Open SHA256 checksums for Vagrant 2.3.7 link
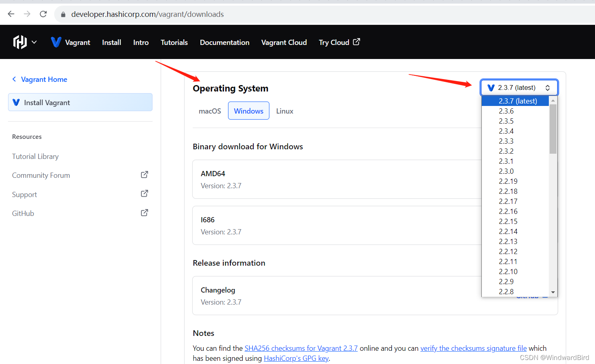Image resolution: width=595 pixels, height=364 pixels. coord(301,348)
